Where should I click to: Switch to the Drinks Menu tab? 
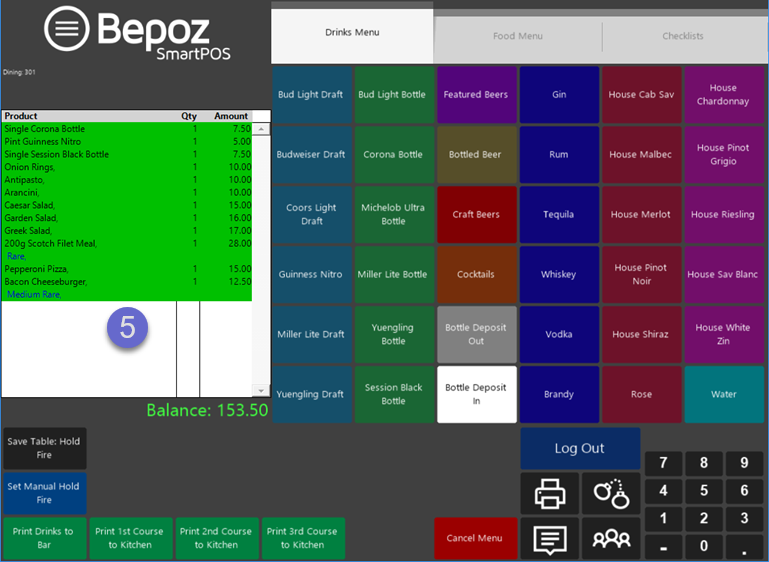coord(352,32)
